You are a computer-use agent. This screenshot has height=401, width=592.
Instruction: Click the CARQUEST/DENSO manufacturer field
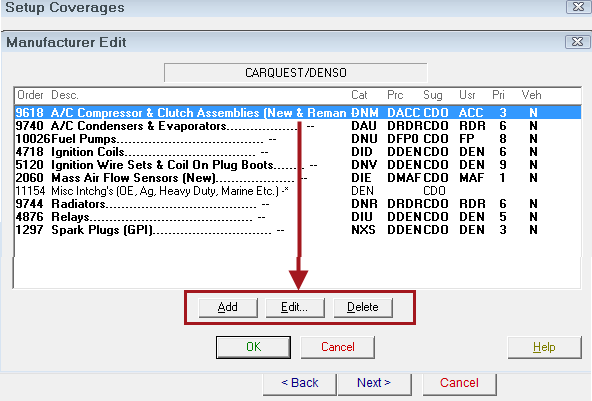[x=296, y=72]
